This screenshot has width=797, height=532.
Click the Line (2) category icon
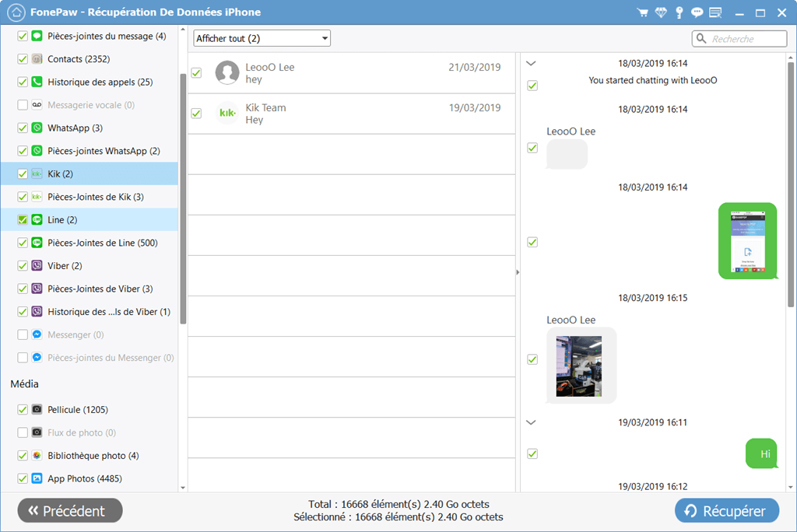pos(37,219)
